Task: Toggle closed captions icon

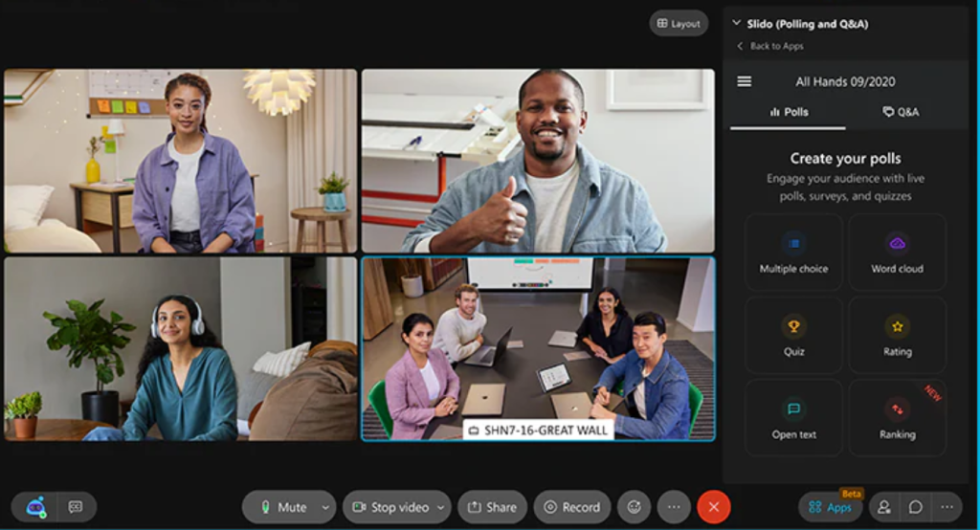Action: (77, 507)
